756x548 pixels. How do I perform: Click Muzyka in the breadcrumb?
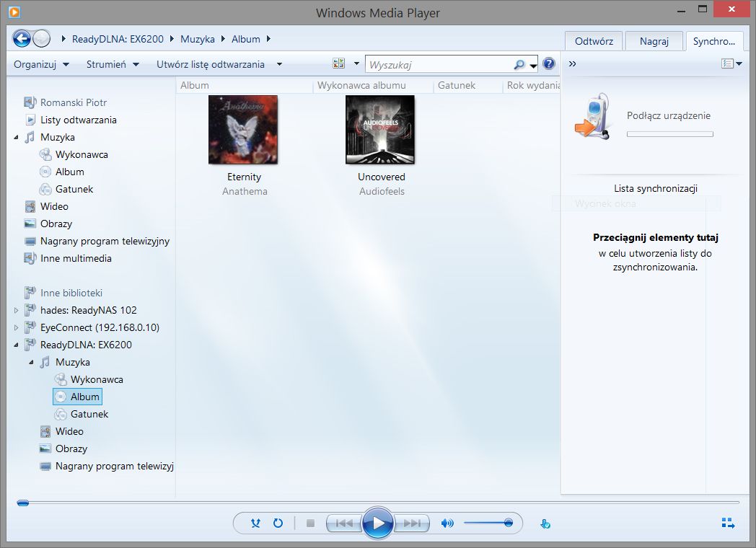point(197,39)
